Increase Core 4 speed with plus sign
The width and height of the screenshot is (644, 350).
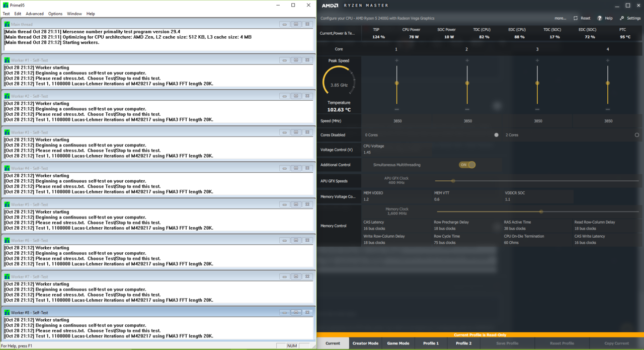(608, 60)
